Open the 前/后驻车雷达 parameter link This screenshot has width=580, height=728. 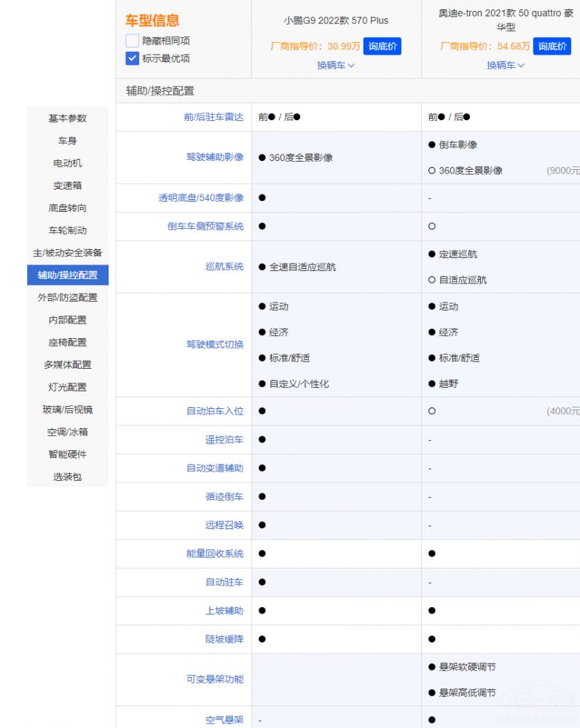click(213, 117)
